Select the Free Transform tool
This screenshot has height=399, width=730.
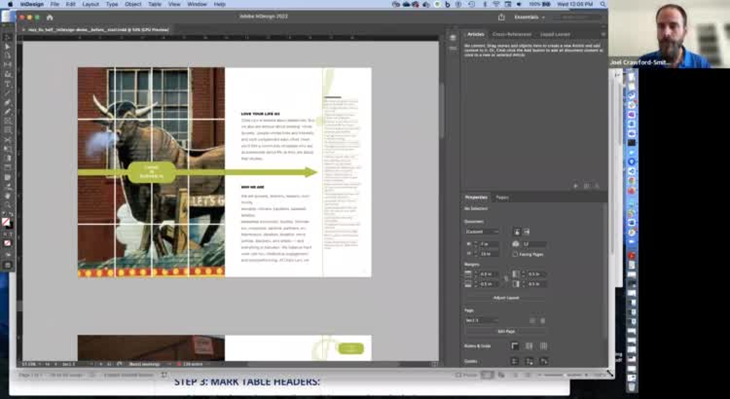[7, 149]
